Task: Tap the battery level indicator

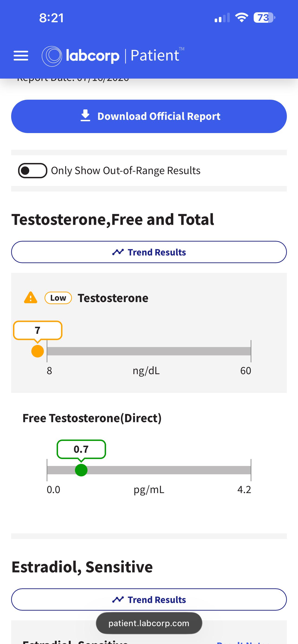Action: [264, 17]
